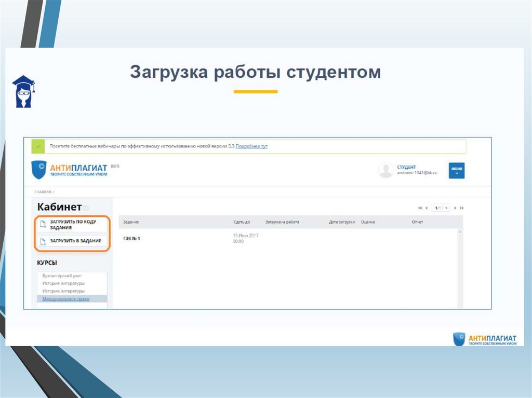Image resolution: width=532 pixels, height=398 pixels.
Task: Click the scrollbar up arrow in table
Action: point(460,231)
